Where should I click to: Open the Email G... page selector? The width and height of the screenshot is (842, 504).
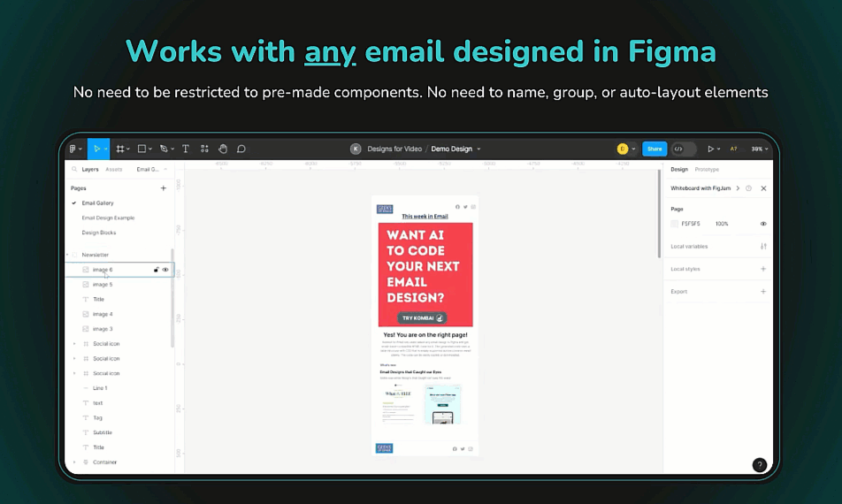(x=151, y=169)
